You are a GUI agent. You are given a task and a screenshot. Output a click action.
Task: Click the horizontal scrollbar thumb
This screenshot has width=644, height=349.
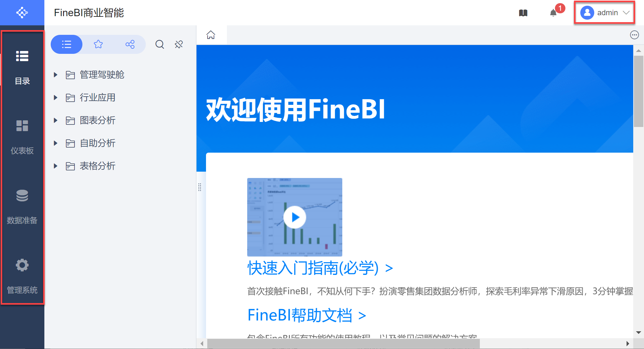click(344, 344)
